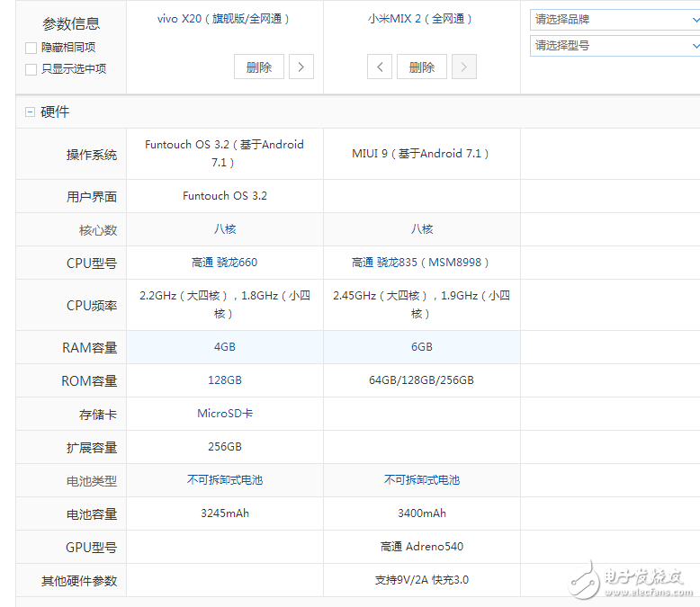The width and height of the screenshot is (700, 607).
Task: Open the 请选择型号 model dropdown
Action: [x=615, y=46]
